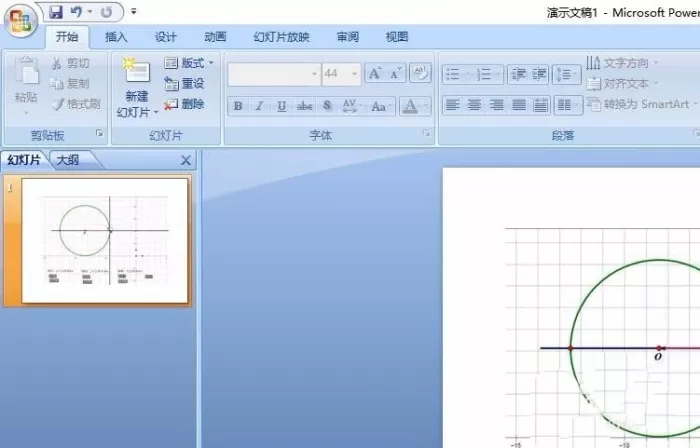Align text left

[x=453, y=105]
